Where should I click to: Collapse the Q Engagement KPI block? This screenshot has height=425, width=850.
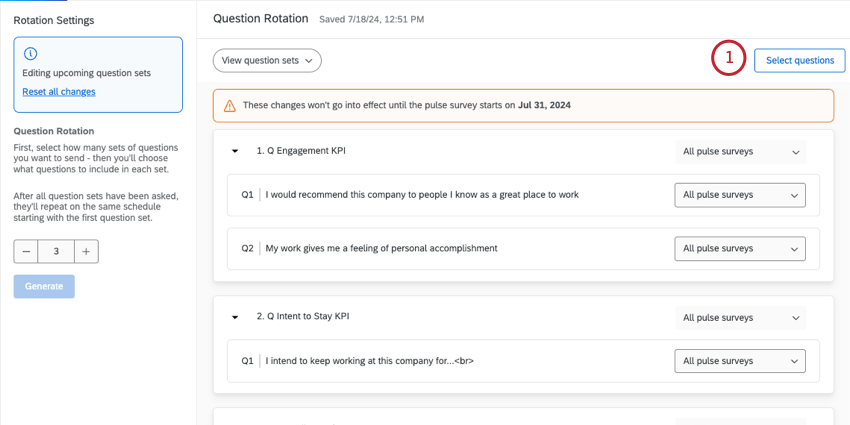[235, 152]
